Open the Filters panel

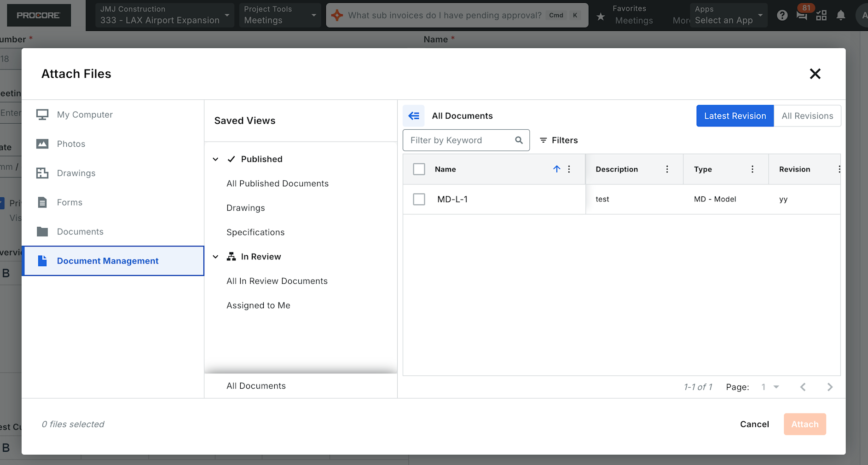[559, 140]
